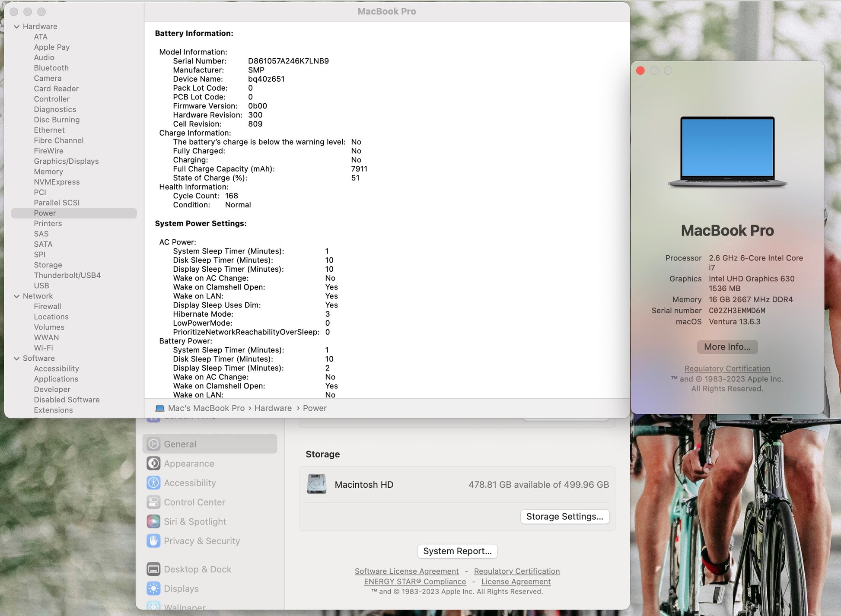Image resolution: width=841 pixels, height=616 pixels.
Task: Collapse the Hardware section in sidebar
Action: (17, 27)
